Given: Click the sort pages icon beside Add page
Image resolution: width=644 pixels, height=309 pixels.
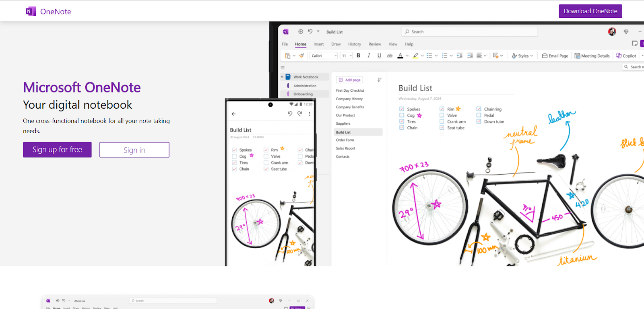Looking at the screenshot, I should click(x=380, y=80).
